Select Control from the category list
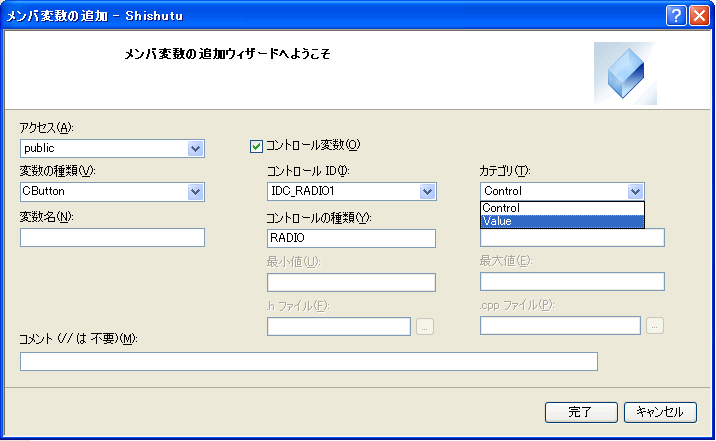716x441 pixels. point(561,208)
